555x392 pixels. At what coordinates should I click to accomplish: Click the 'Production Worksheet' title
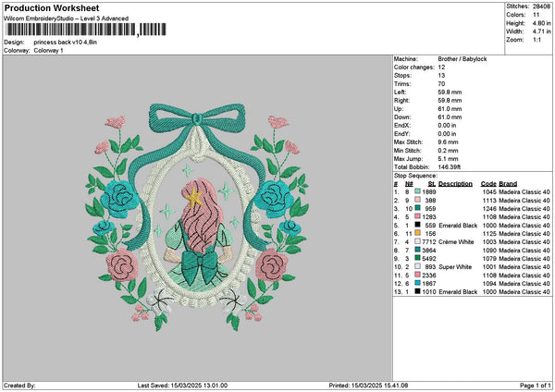(x=52, y=8)
